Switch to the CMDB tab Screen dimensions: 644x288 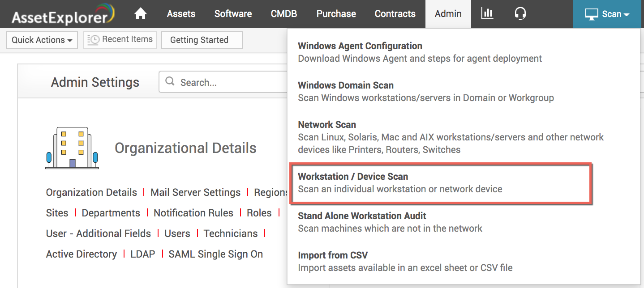click(284, 13)
